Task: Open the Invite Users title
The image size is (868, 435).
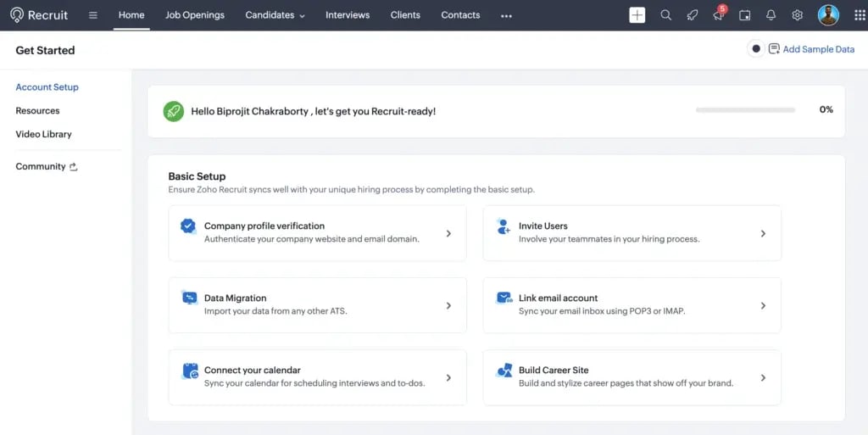Action: click(543, 226)
